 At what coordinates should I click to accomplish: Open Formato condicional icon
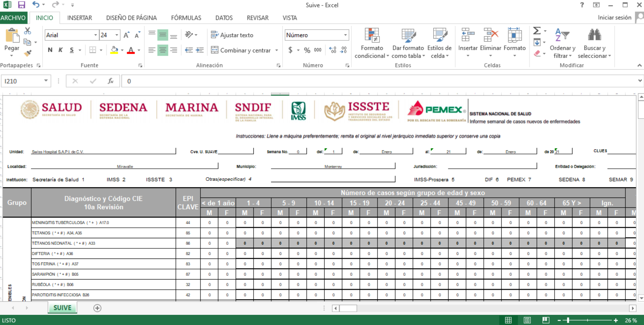372,35
